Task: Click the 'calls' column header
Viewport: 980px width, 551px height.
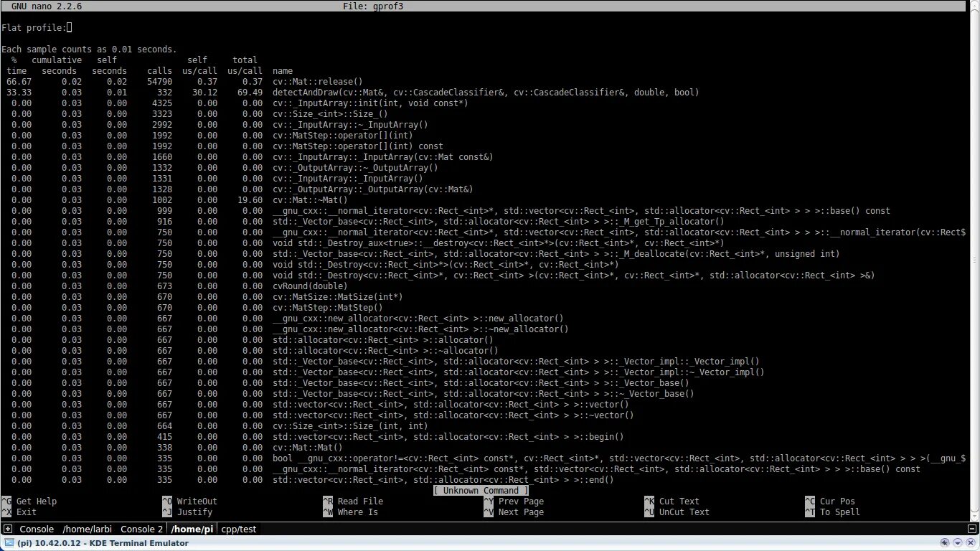Action: (x=159, y=71)
